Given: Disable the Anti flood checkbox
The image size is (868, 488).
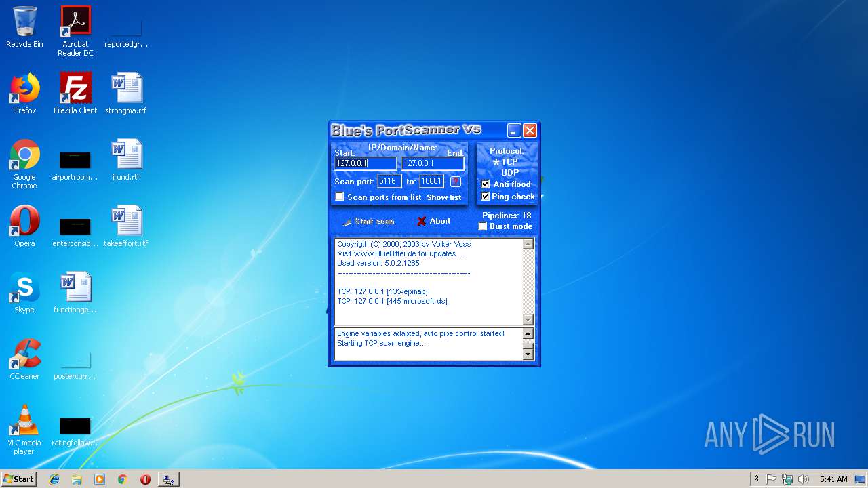Looking at the screenshot, I should (486, 184).
